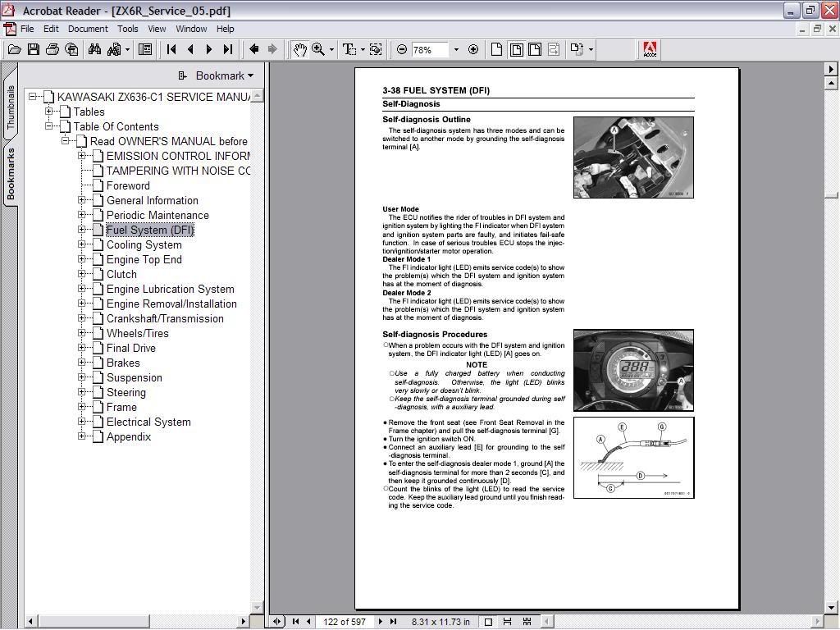840x630 pixels.
Task: Open the Text Select tool dropdown arrow
Action: click(x=363, y=50)
